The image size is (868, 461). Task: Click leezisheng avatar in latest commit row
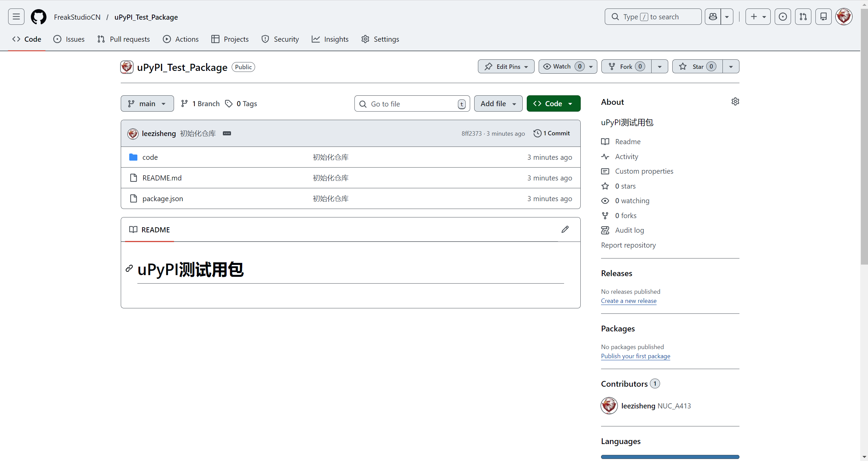click(133, 133)
